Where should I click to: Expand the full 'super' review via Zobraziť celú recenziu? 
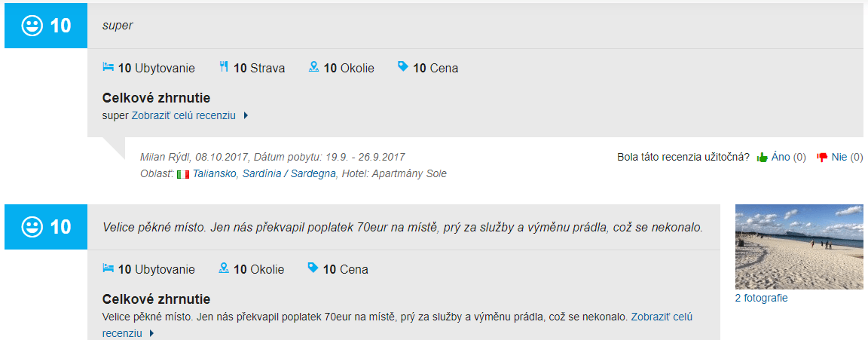pyautogui.click(x=184, y=116)
